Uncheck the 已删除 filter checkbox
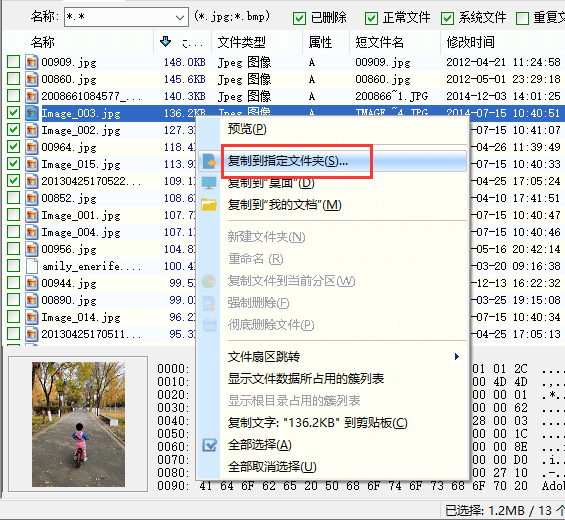 [299, 18]
